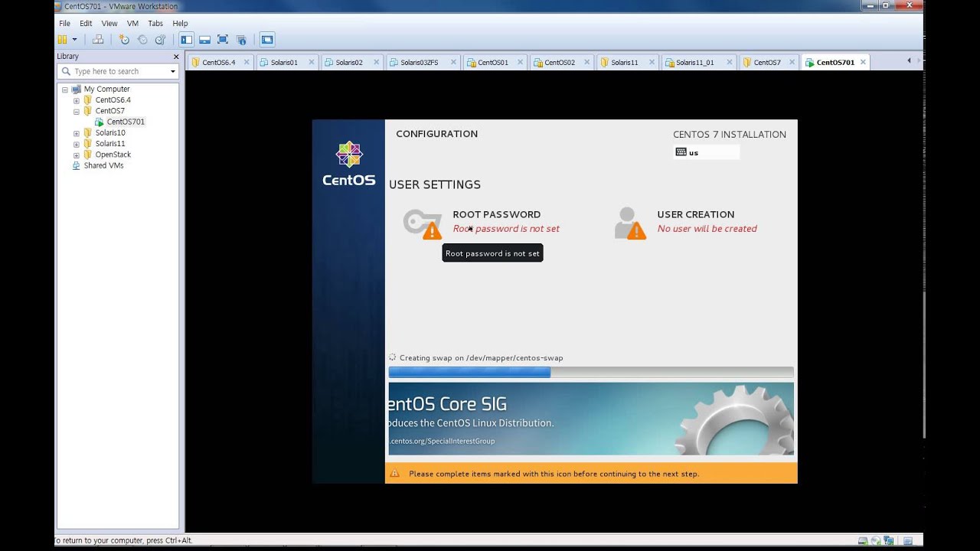Click the installation progress bar
The image size is (980, 551).
(x=591, y=372)
